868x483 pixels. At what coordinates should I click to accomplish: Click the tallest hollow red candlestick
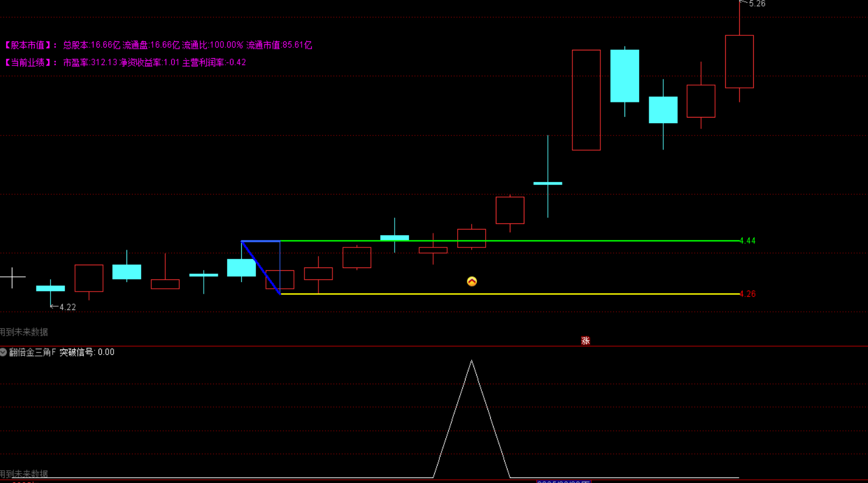(x=586, y=100)
